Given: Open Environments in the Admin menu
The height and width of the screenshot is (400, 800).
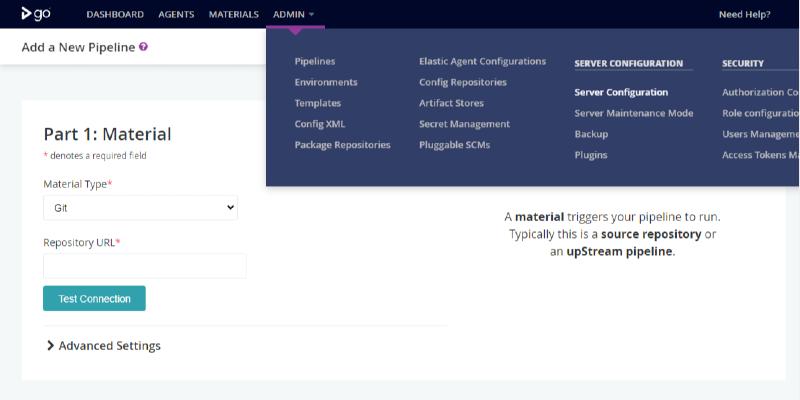Looking at the screenshot, I should (326, 82).
